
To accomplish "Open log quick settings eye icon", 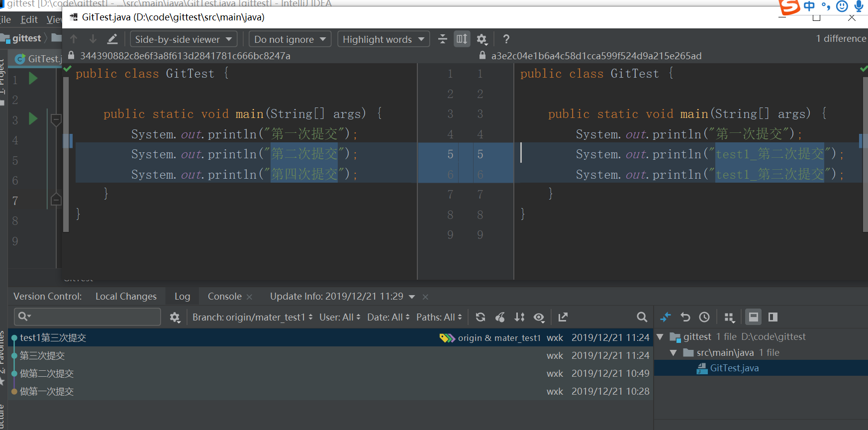I will point(539,317).
